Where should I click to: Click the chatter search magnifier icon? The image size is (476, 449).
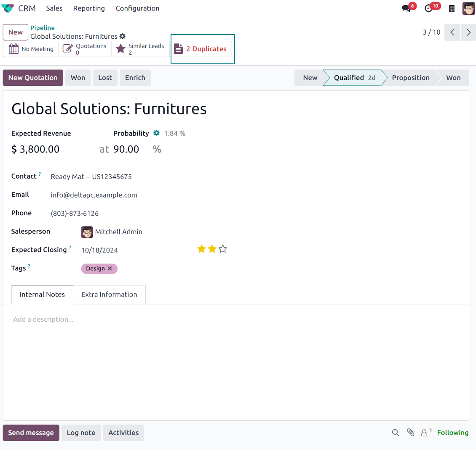(x=395, y=433)
